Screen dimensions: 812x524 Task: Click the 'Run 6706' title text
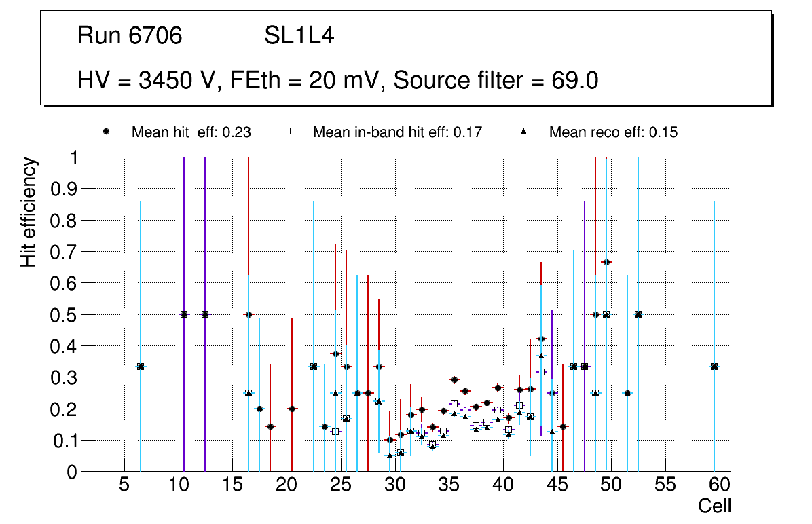(130, 36)
